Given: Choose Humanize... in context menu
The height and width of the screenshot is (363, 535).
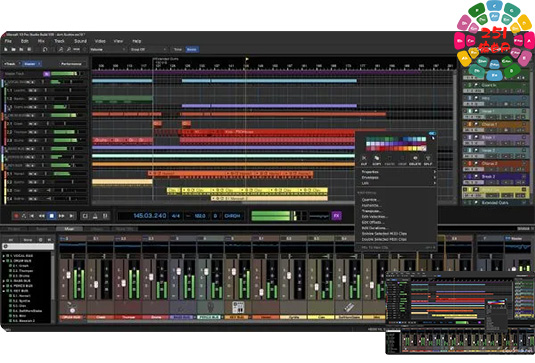Looking at the screenshot, I should tap(371, 205).
